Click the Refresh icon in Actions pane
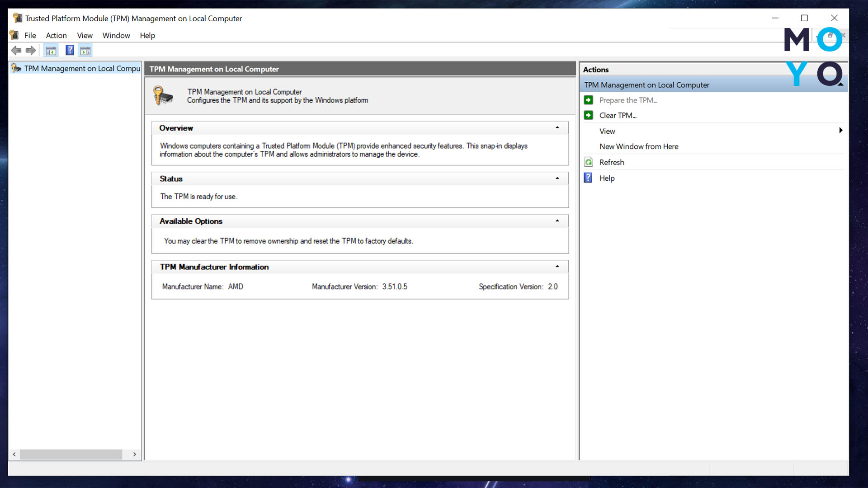868x488 pixels. pos(588,162)
